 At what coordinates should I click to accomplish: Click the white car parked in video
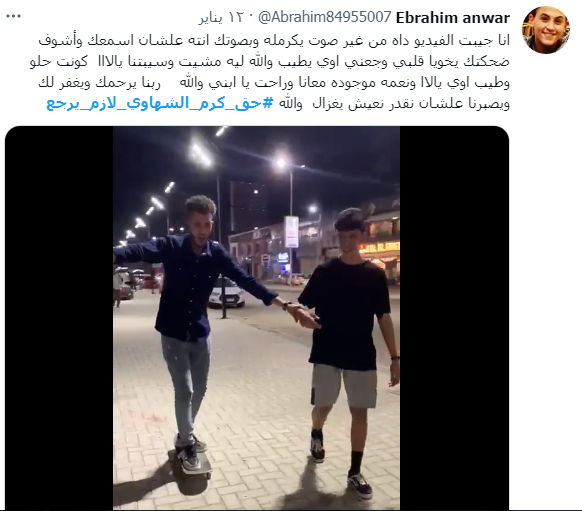click(x=226, y=292)
